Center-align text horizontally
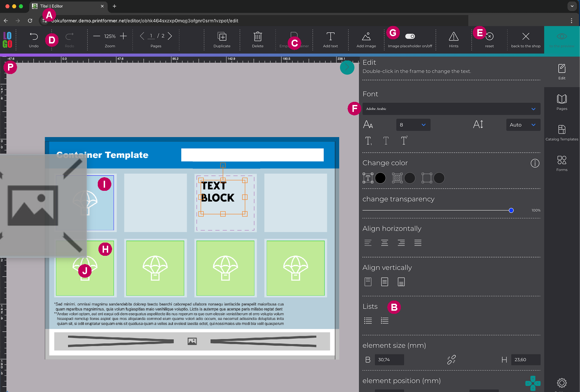Screen dimensions: 580x392 click(x=384, y=243)
